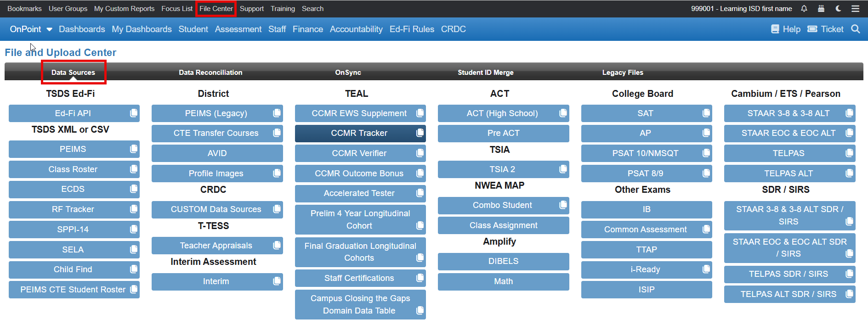Viewport: 868px width, 325px height.
Task: Toggle dark mode moon icon
Action: click(838, 9)
